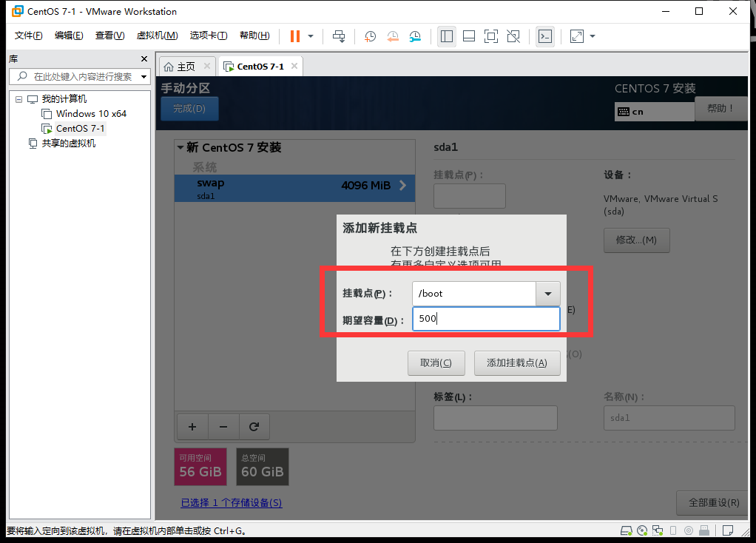Open power options dropdown next to pause

(311, 36)
